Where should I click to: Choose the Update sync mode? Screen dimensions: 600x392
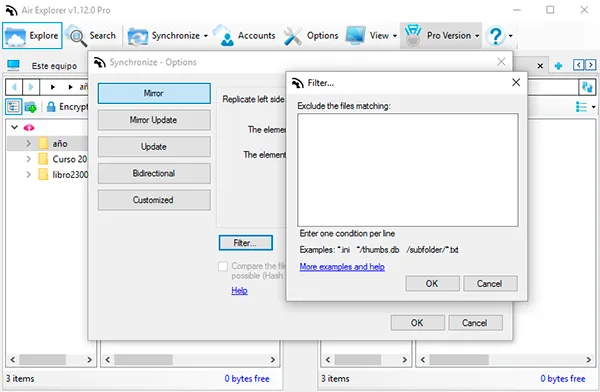pos(154,147)
